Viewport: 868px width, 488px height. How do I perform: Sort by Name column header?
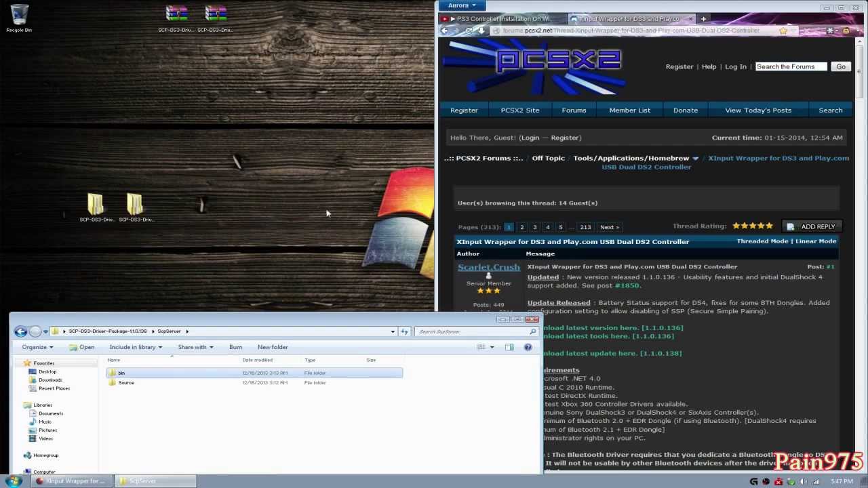[113, 360]
